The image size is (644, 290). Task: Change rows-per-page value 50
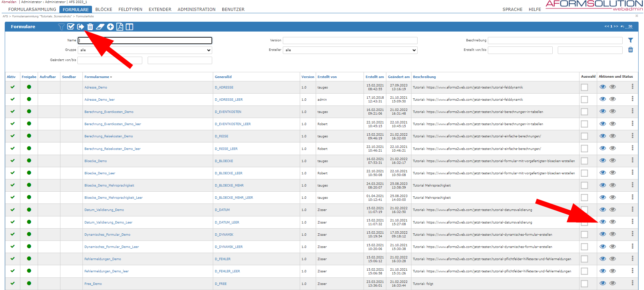630,26
